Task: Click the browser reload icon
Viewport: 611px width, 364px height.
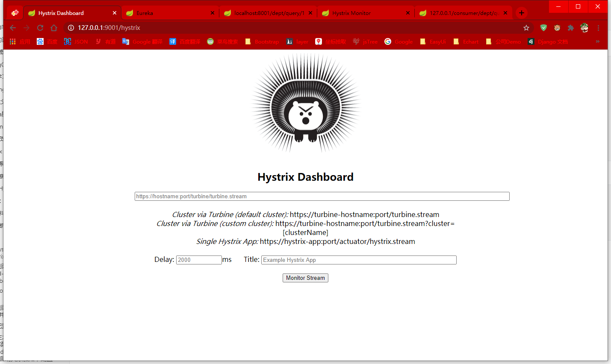Action: [40, 28]
